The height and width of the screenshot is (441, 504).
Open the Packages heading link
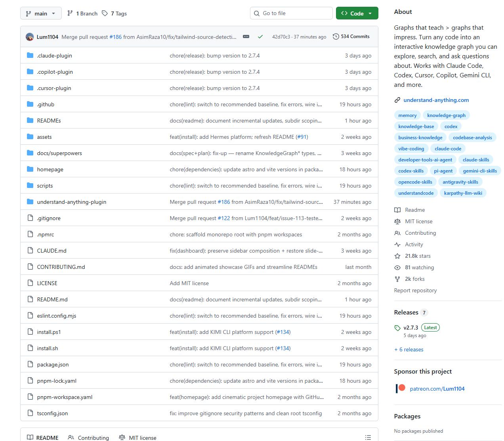click(407, 416)
